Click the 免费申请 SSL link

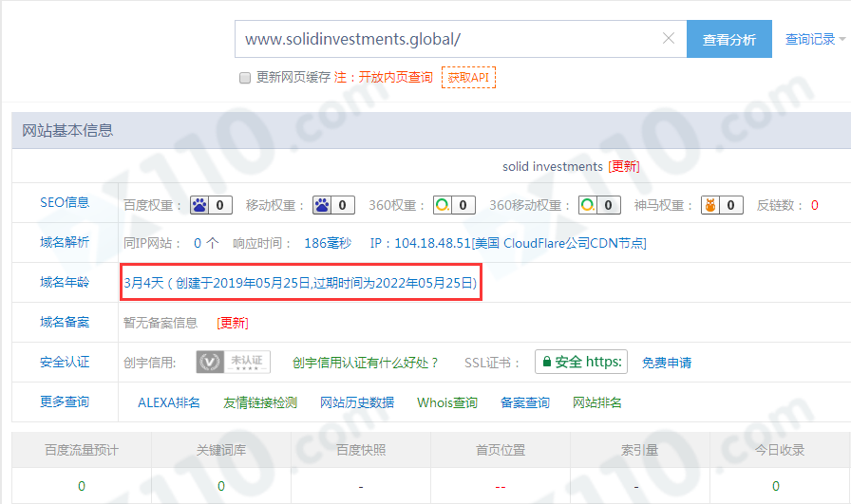click(x=667, y=363)
